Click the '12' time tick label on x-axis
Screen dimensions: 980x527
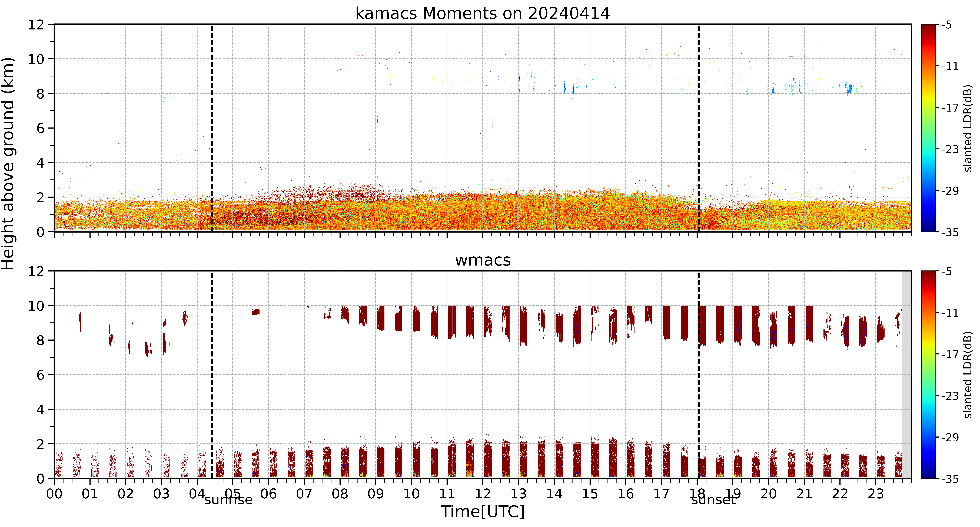tap(483, 494)
